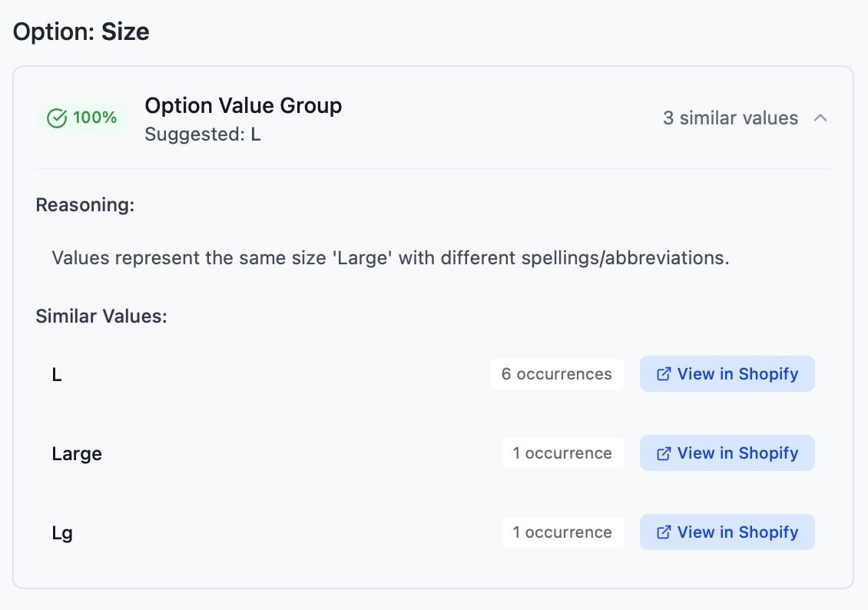Click the '1 occurrence' badge beside Lg
Screen dimensions: 868x610
[562, 532]
